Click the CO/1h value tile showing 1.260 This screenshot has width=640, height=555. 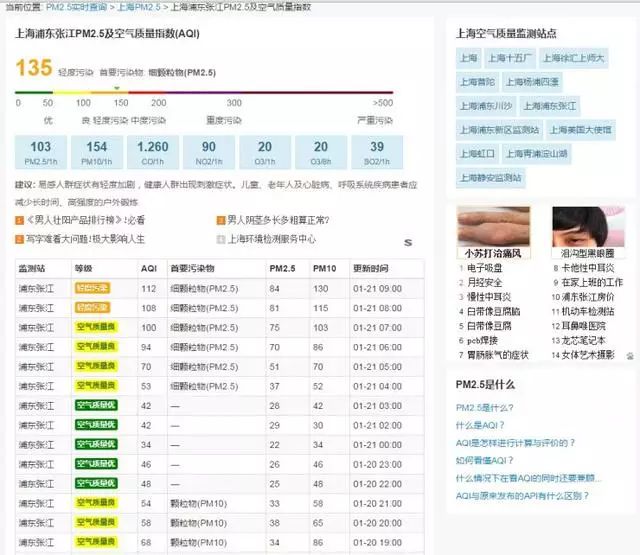(153, 153)
